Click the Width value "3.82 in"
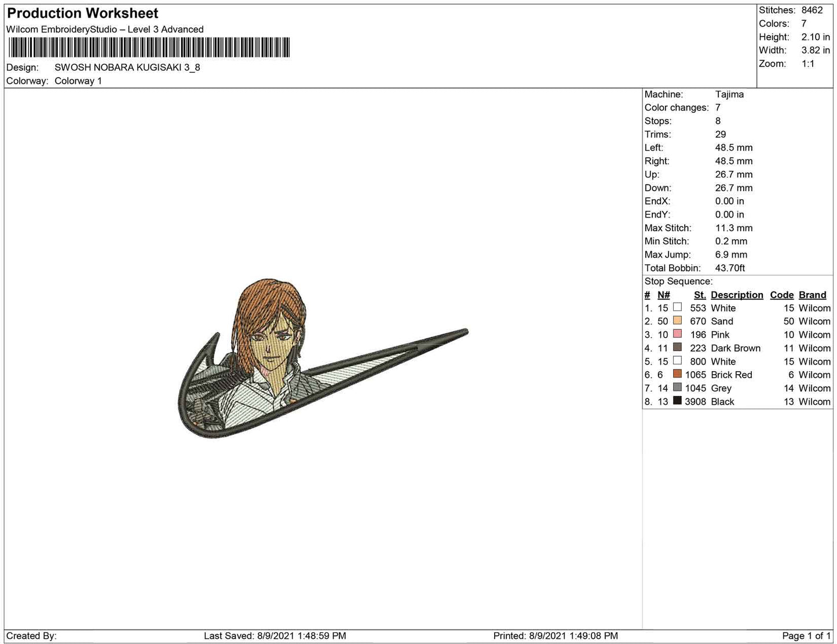837x644 pixels. (816, 50)
